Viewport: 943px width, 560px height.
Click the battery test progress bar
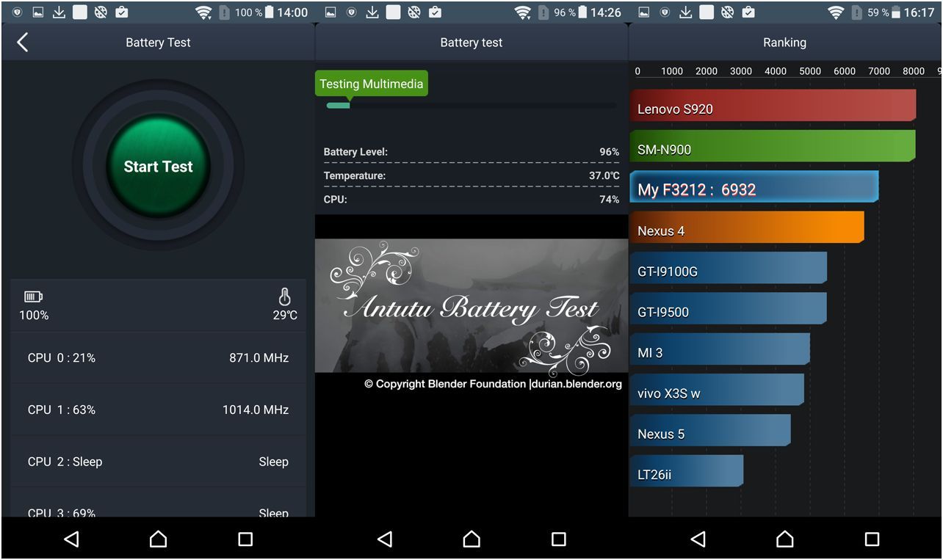[471, 106]
